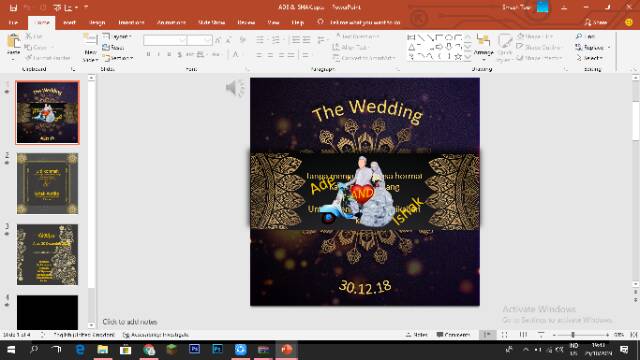The width and height of the screenshot is (640, 360).
Task: Toggle the Comments pane in status bar
Action: pos(453,335)
